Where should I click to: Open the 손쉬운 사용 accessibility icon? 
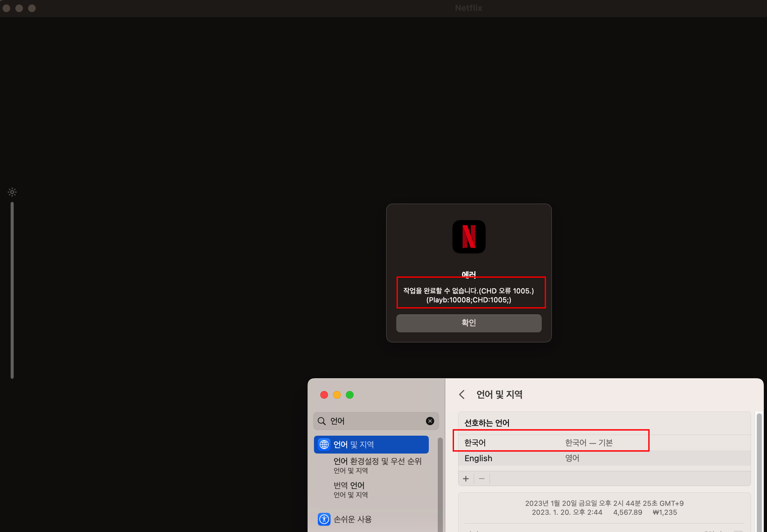[x=324, y=519]
